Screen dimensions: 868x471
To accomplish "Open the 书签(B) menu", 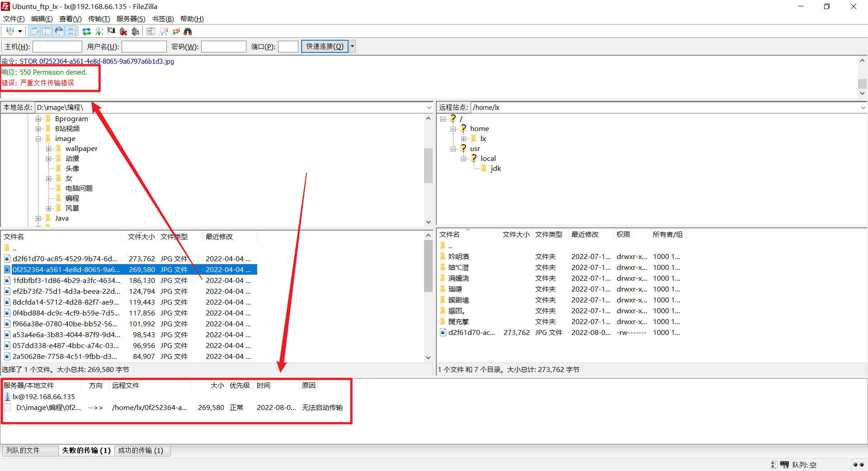I will (x=163, y=19).
